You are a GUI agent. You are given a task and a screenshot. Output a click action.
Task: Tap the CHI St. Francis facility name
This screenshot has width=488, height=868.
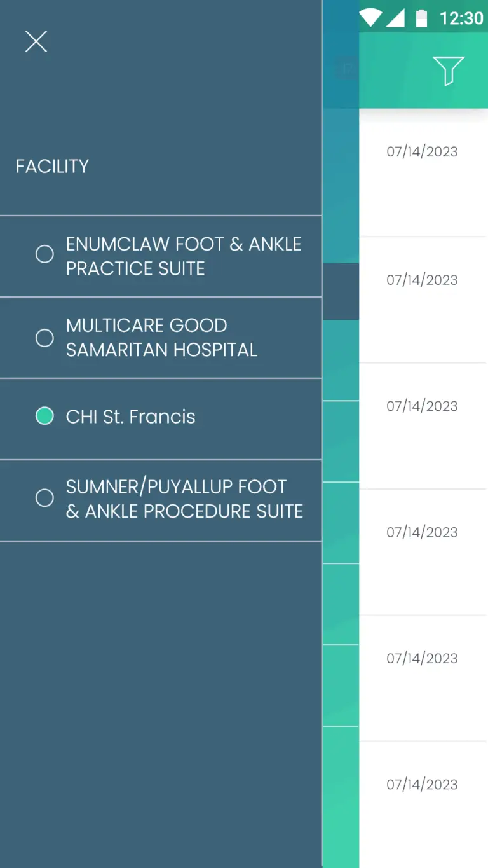131,417
